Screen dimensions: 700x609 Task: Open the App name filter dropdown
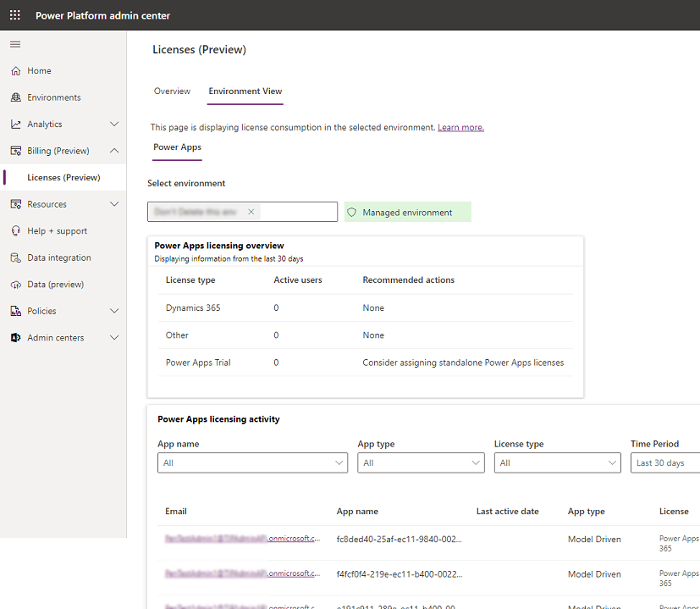[253, 463]
